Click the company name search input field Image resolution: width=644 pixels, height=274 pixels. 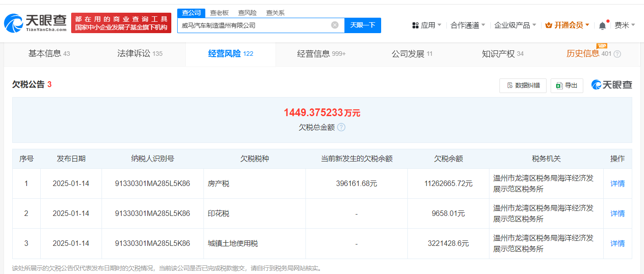point(254,25)
